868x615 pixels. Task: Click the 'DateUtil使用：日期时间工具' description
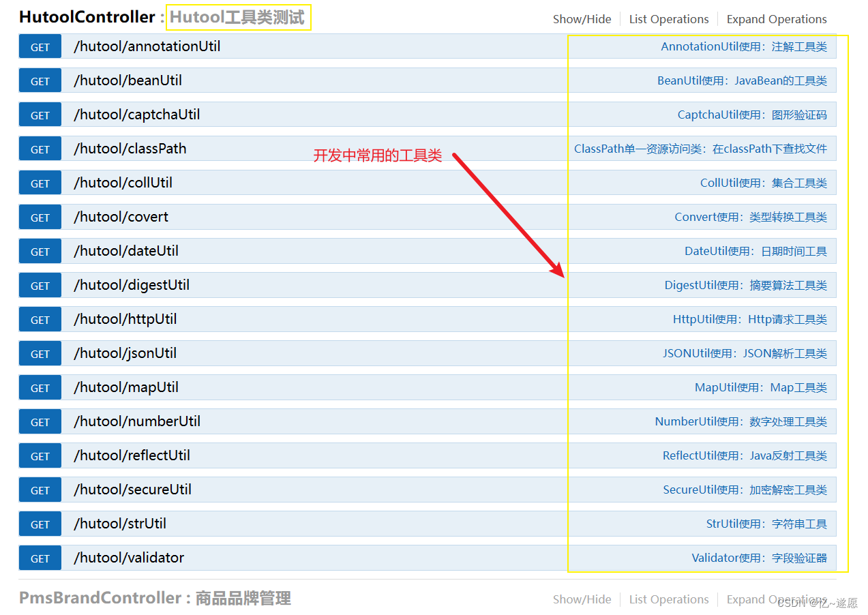(x=755, y=252)
